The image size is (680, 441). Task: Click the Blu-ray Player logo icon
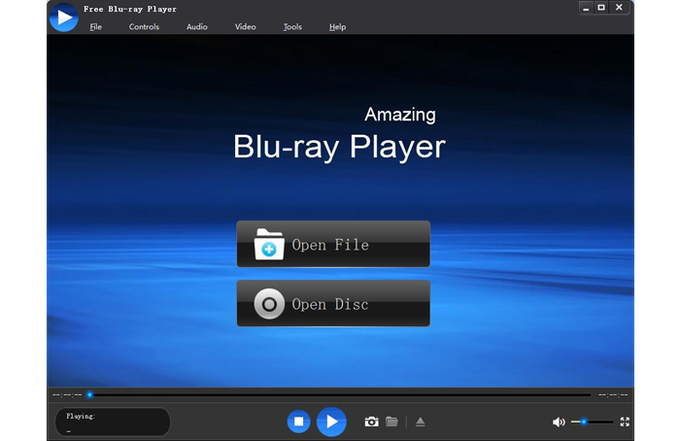click(x=64, y=17)
